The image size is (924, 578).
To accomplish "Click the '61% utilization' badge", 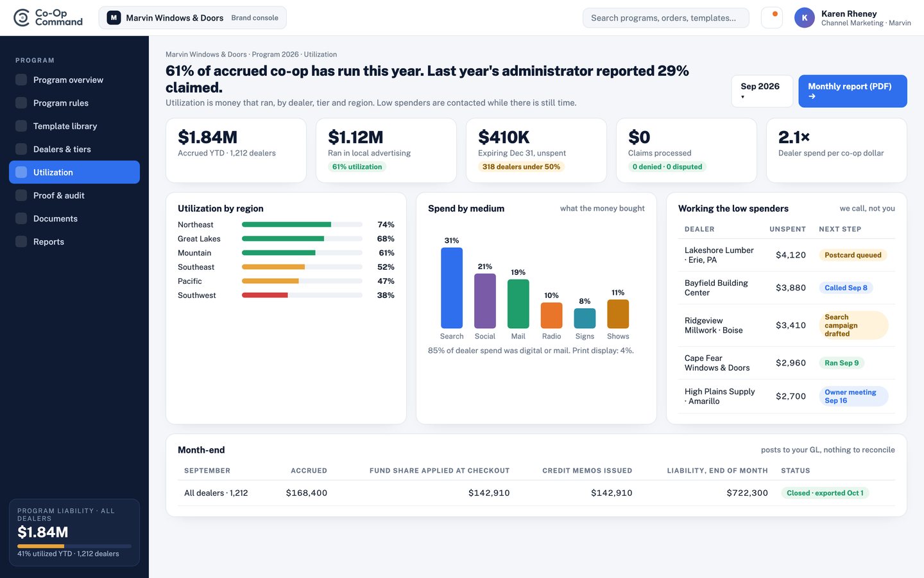I will tap(357, 167).
